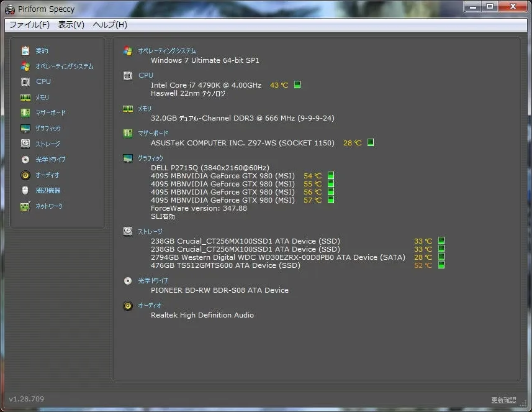Open the 要約 summary sidebar icon
Image resolution: width=532 pixels, height=412 pixels.
point(25,50)
